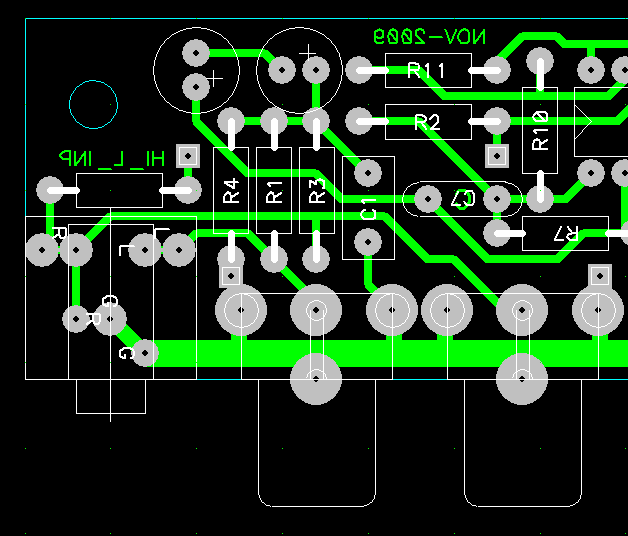The width and height of the screenshot is (628, 536).
Task: Select the upside-down R7 resistor label
Action: click(x=566, y=234)
